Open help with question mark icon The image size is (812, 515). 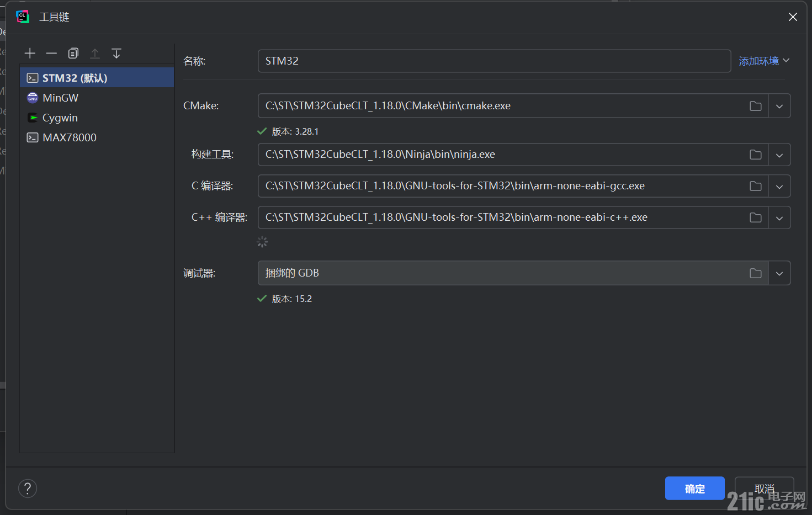28,489
